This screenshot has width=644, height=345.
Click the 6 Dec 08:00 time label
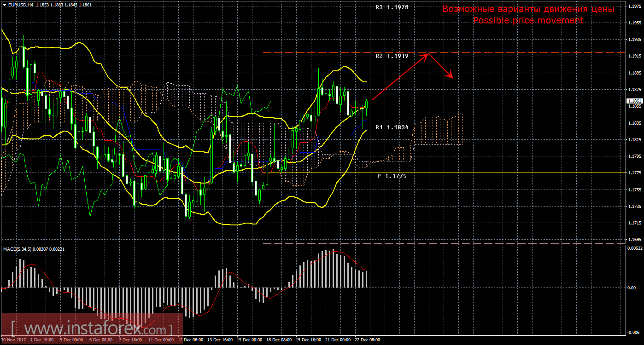pos(100,341)
